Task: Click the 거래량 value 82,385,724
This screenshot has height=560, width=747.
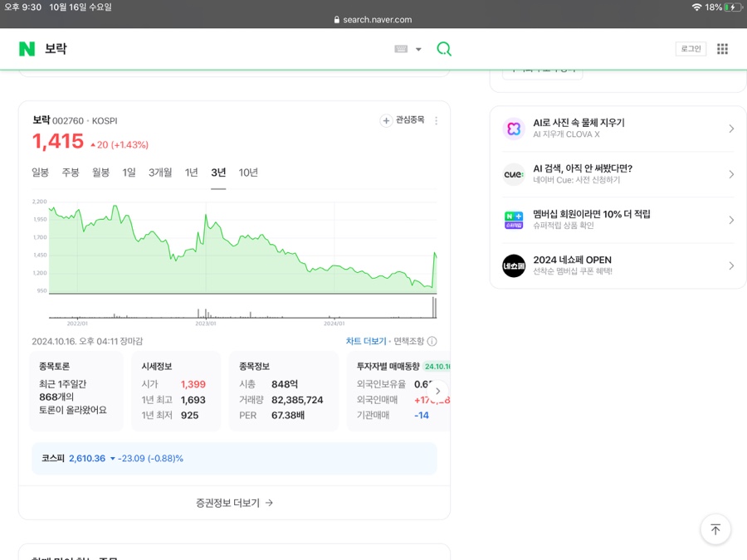Action: click(297, 400)
